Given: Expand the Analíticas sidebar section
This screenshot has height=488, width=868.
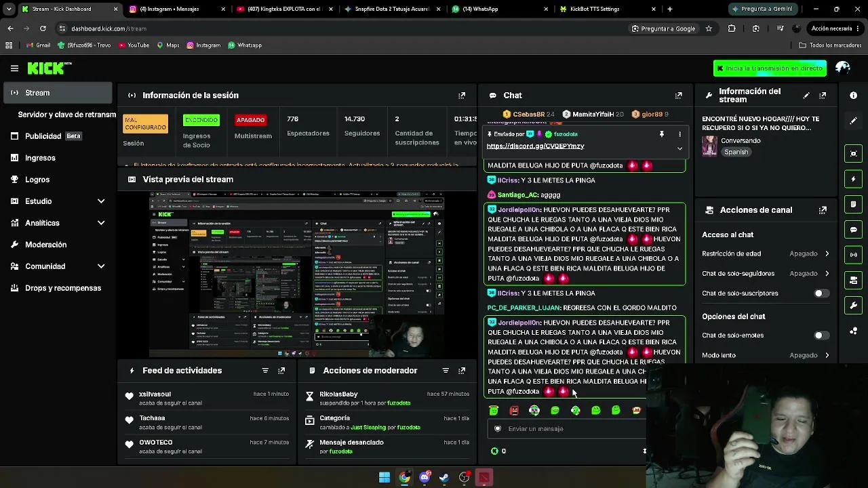Looking at the screenshot, I should 58,223.
